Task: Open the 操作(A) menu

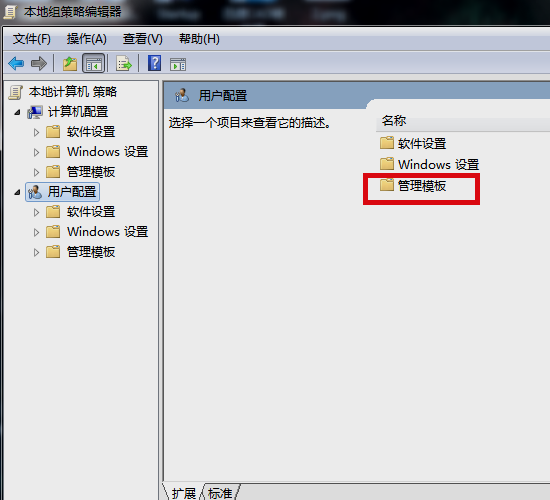Action: (x=87, y=39)
